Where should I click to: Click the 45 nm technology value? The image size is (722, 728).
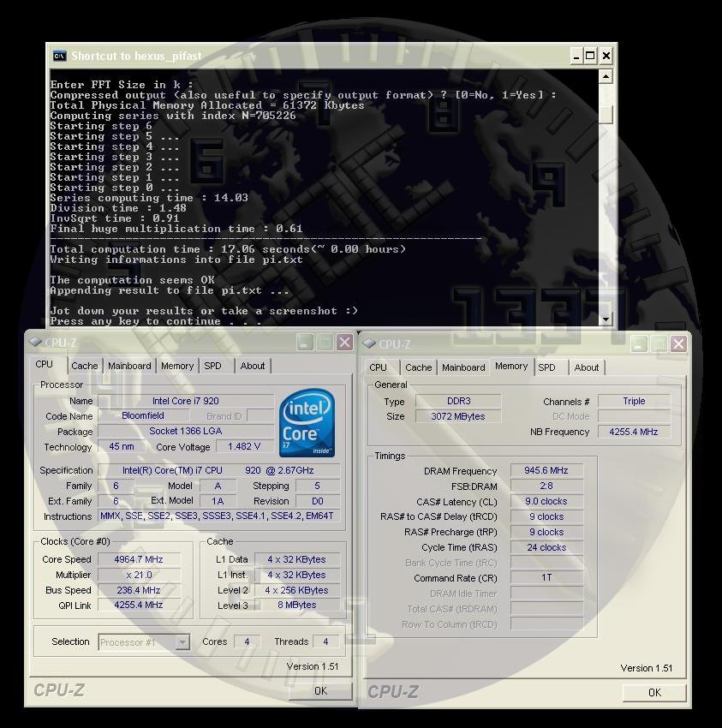pos(122,446)
